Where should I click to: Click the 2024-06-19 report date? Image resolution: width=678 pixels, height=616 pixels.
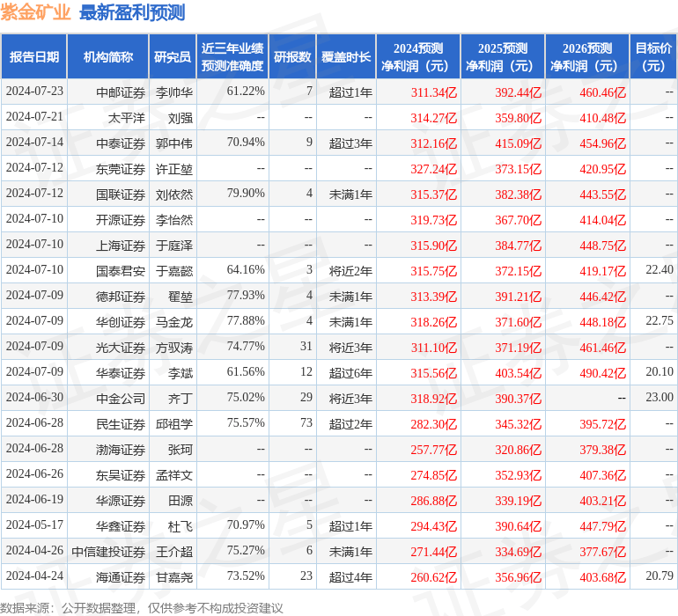(x=34, y=499)
